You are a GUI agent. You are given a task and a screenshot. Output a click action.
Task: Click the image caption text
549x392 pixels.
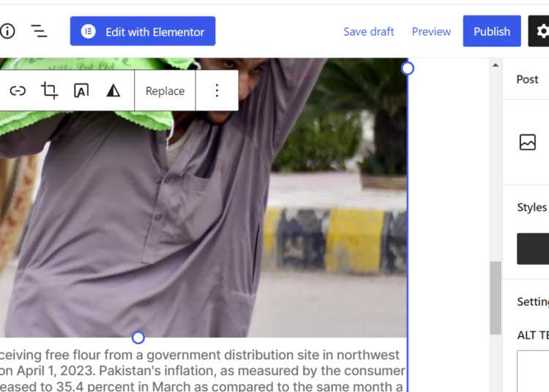(x=203, y=371)
